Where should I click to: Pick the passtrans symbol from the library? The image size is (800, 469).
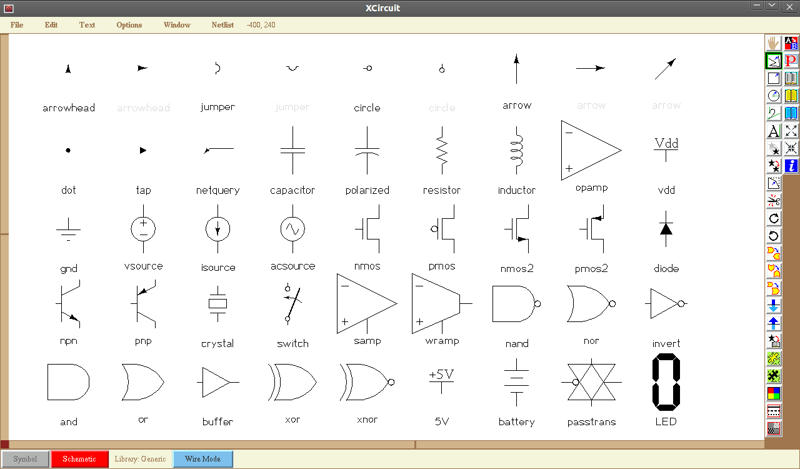pyautogui.click(x=591, y=382)
